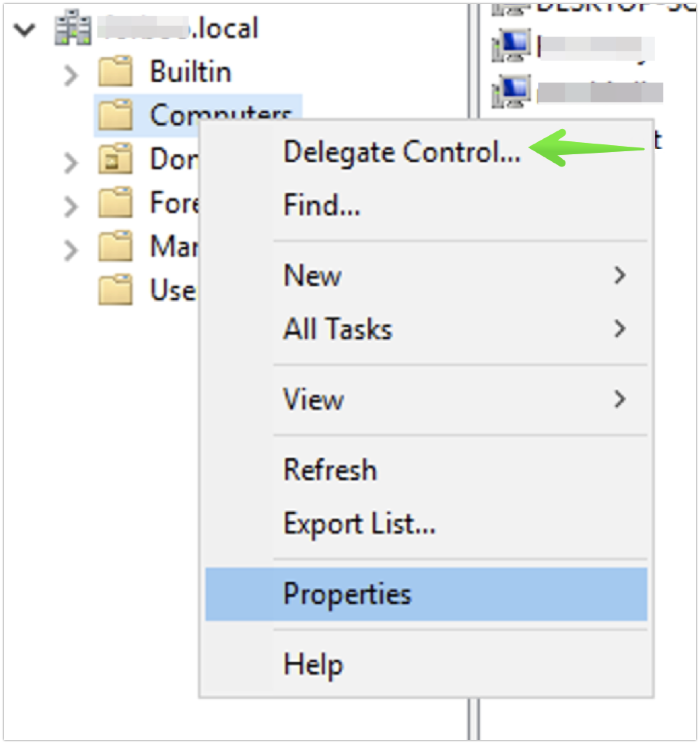Choose Export List... menu entry

click(359, 524)
